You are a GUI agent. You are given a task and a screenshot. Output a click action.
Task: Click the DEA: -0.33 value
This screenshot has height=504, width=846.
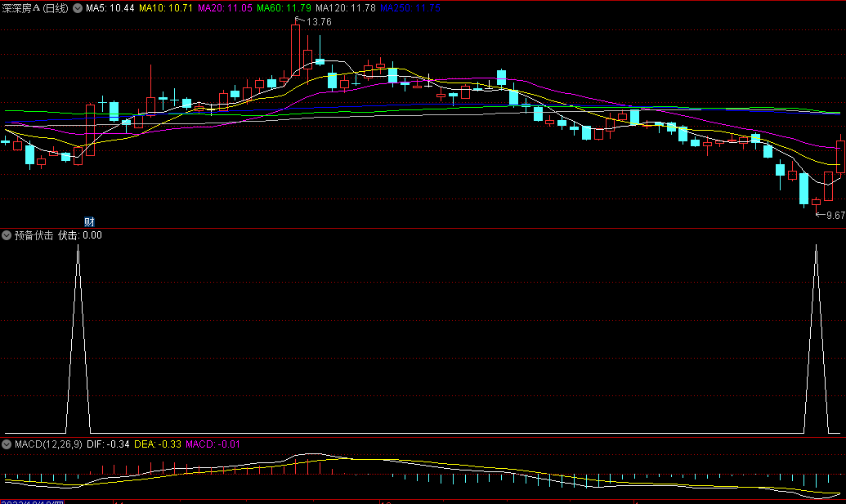pos(158,444)
